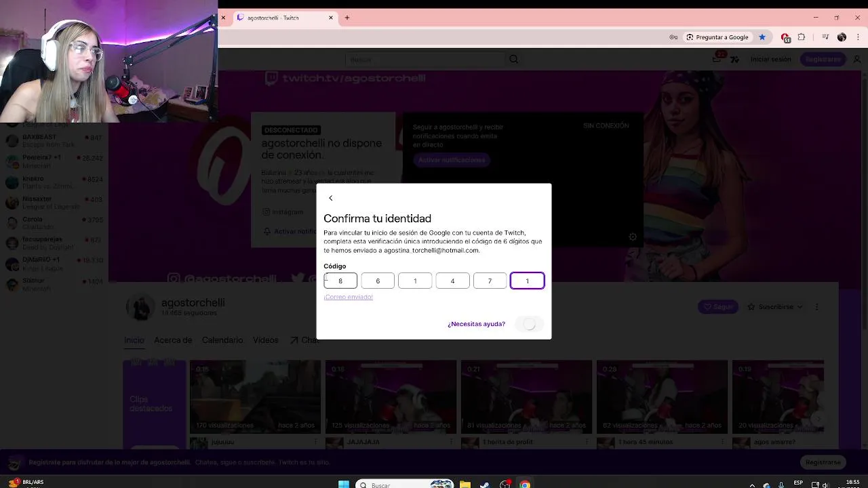The width and height of the screenshot is (868, 488).
Task: Click the Twitch 'Buscar' search field
Action: tap(426, 59)
